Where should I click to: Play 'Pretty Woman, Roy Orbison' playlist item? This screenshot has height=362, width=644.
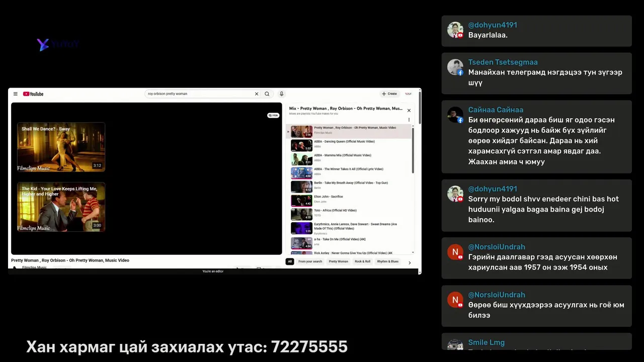[x=349, y=131]
